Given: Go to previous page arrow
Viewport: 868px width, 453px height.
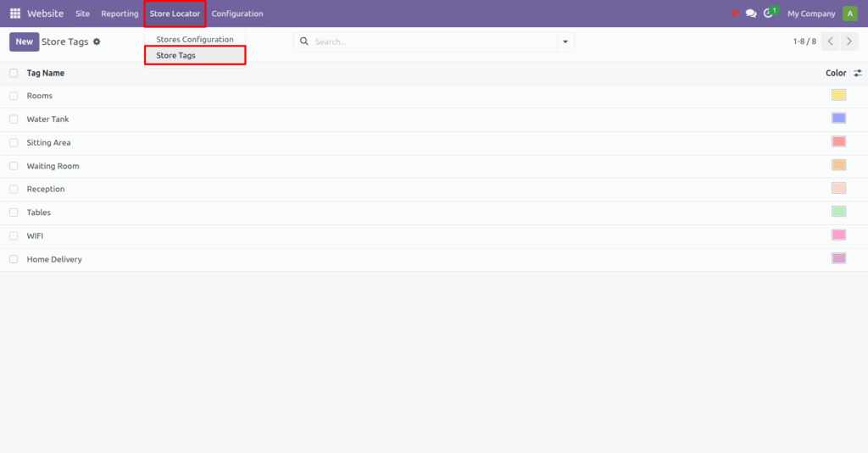Looking at the screenshot, I should pos(830,41).
